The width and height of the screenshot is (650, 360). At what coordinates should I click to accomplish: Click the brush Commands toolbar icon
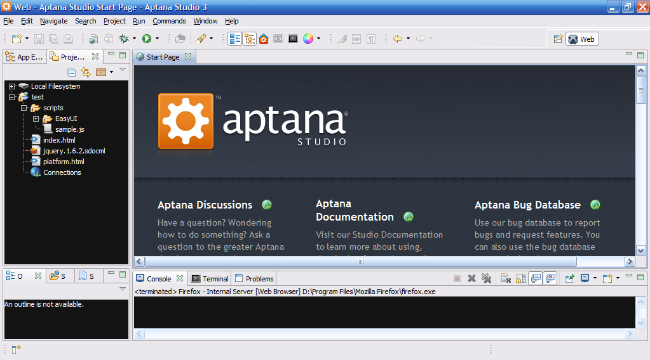[201, 39]
